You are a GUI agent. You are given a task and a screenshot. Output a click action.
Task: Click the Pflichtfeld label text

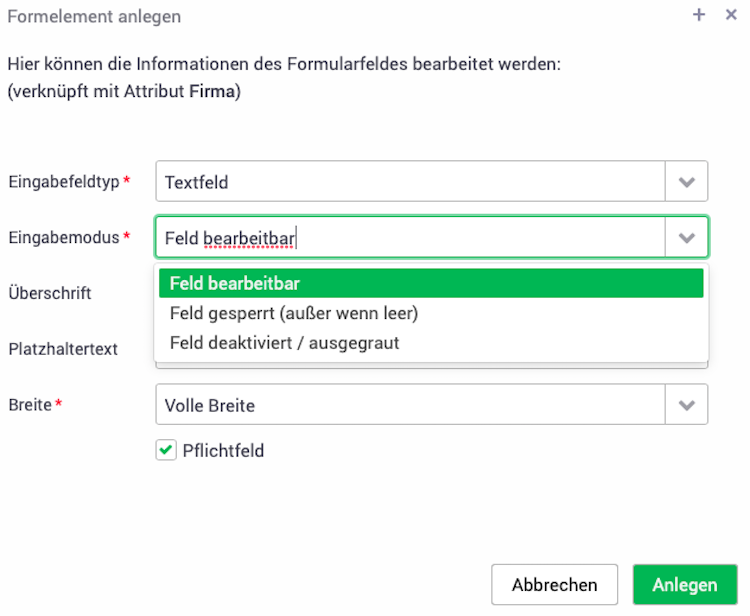click(223, 451)
